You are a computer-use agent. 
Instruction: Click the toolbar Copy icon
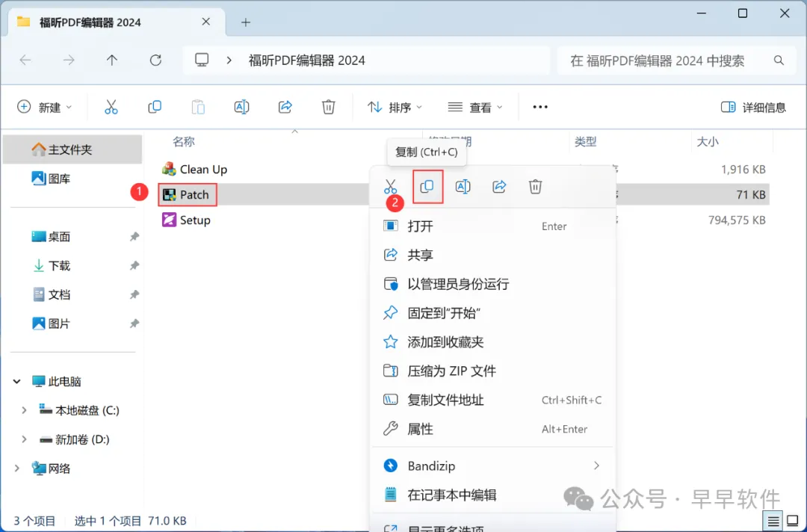coord(155,107)
